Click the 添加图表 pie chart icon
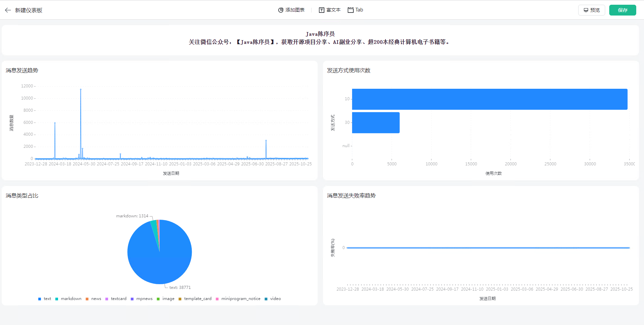644x325 pixels. point(280,10)
